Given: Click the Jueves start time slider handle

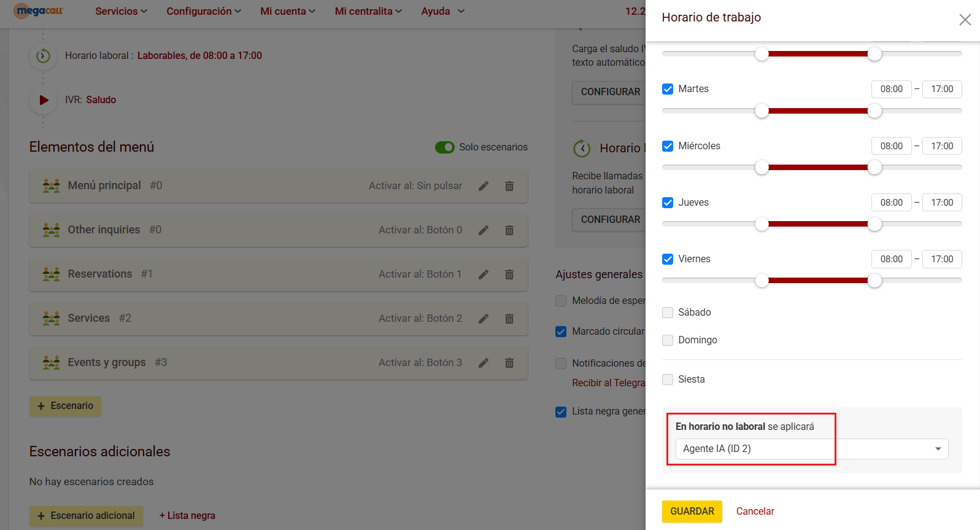Looking at the screenshot, I should point(762,224).
